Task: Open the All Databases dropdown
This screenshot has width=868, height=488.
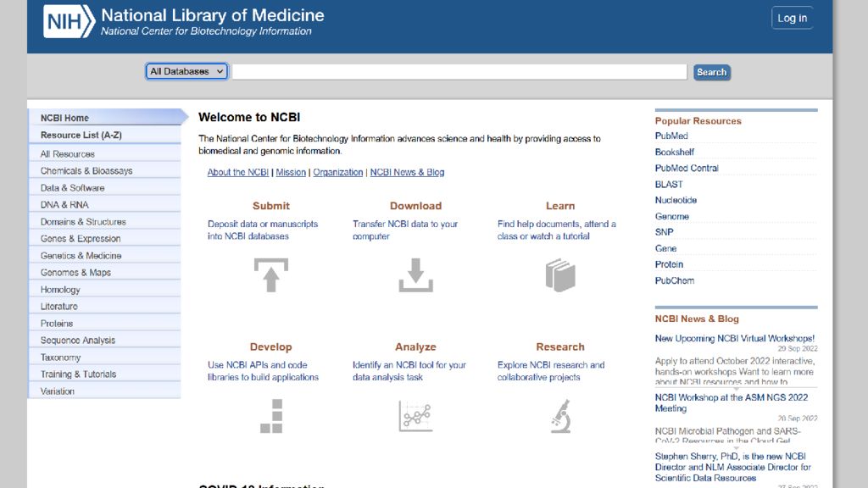Action: tap(186, 71)
